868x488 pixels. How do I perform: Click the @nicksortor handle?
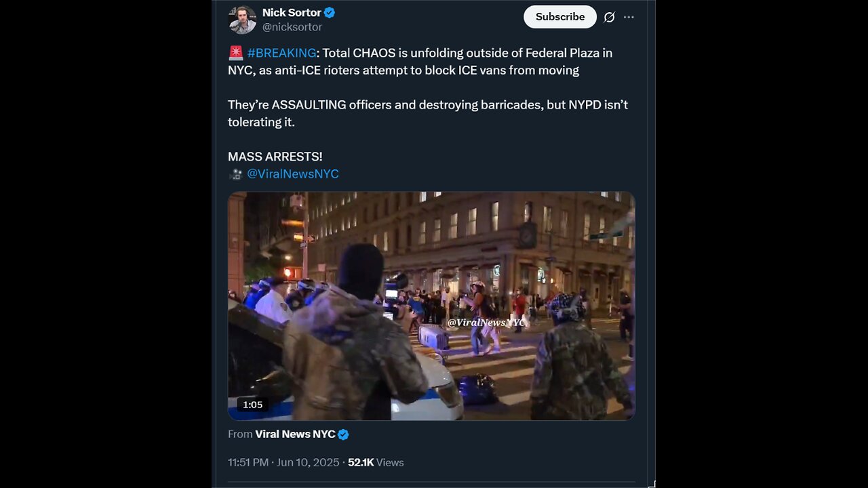292,27
